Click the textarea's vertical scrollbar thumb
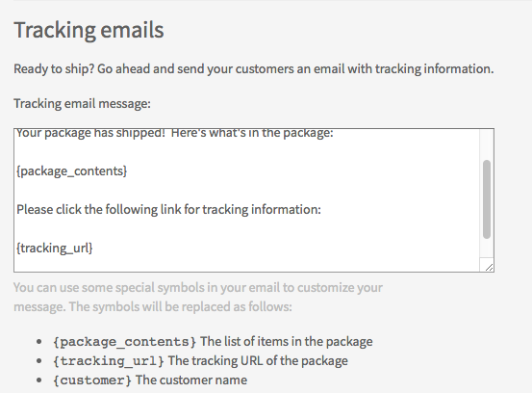Screen dimensions: 532x393 [x=487, y=199]
